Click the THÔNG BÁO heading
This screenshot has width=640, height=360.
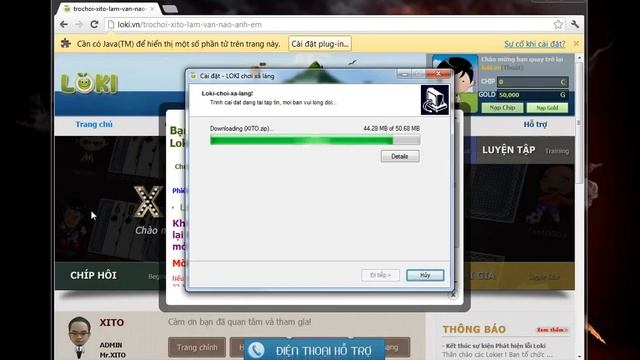click(474, 329)
